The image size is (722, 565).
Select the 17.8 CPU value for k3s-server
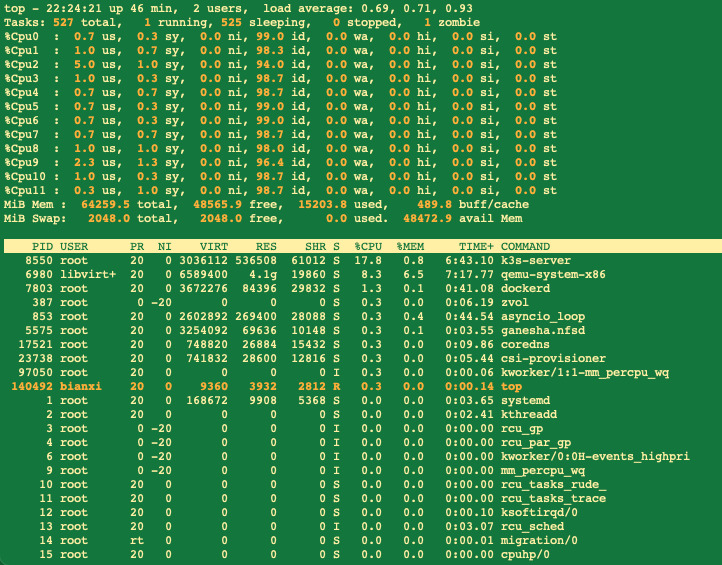367,261
